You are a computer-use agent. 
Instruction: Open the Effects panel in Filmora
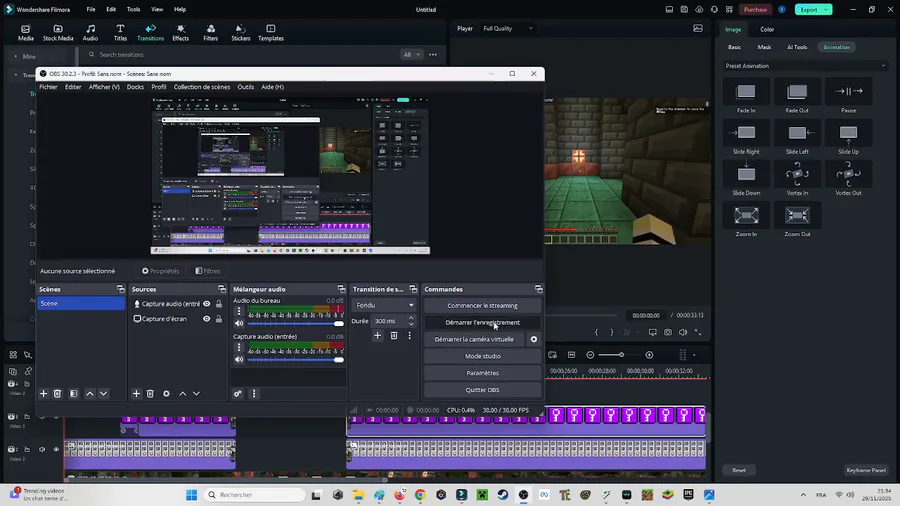180,32
